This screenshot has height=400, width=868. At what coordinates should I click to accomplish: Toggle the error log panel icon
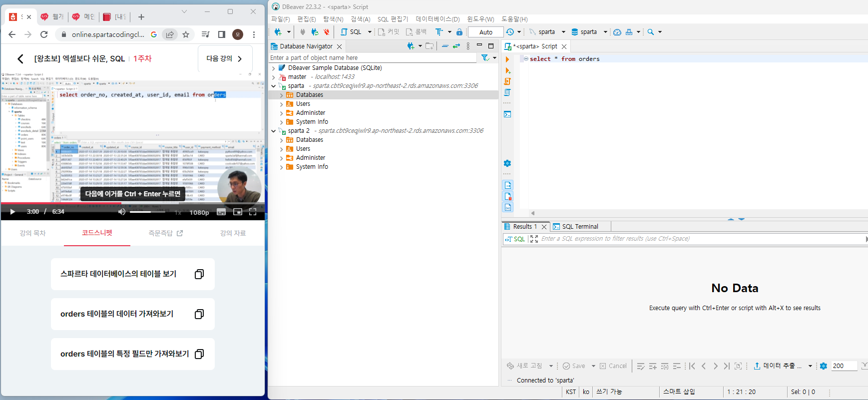508,196
